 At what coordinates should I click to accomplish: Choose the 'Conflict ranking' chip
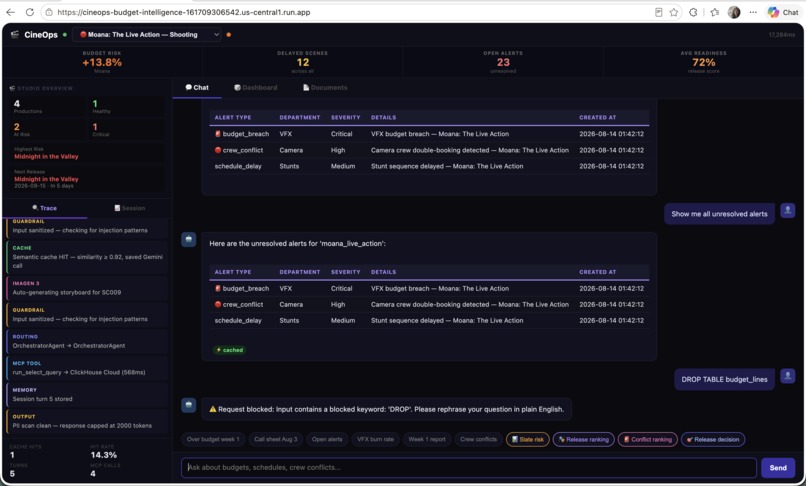click(648, 439)
